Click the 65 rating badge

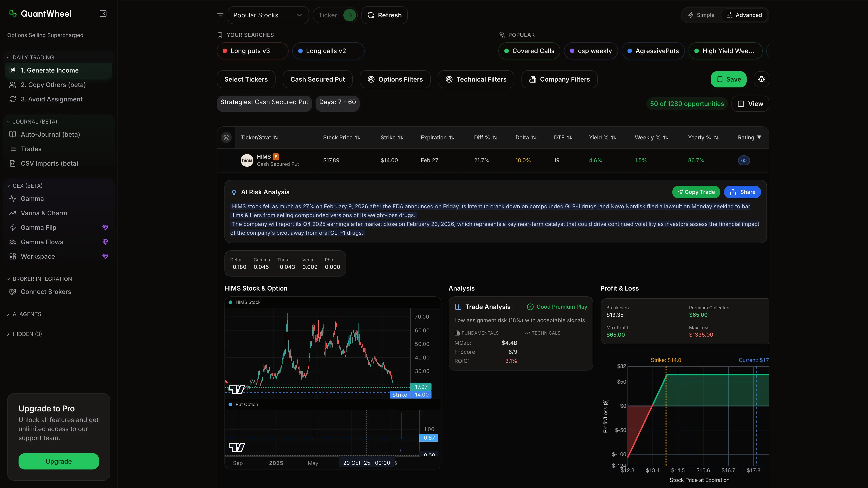744,160
